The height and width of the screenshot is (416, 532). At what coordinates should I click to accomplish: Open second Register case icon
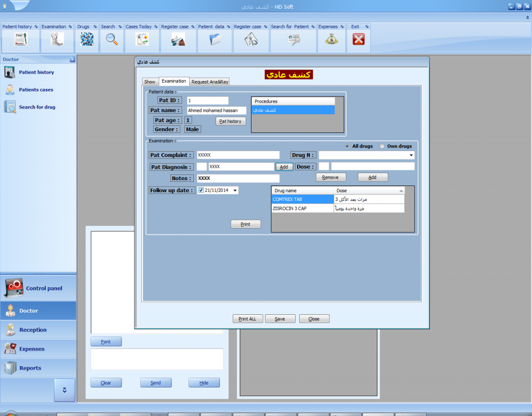coord(251,39)
